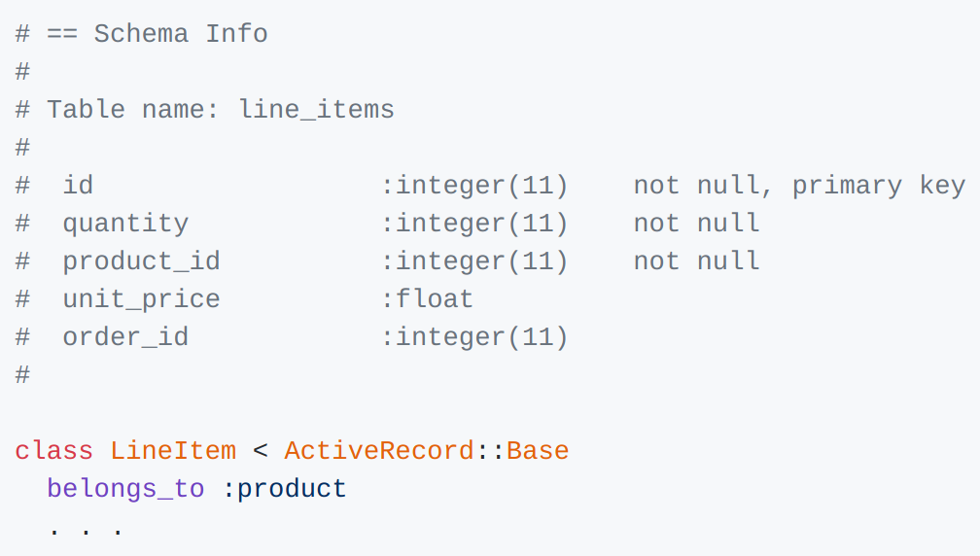Click the 'Schema Info' comment heading
This screenshot has width=980, height=556.
(x=181, y=34)
